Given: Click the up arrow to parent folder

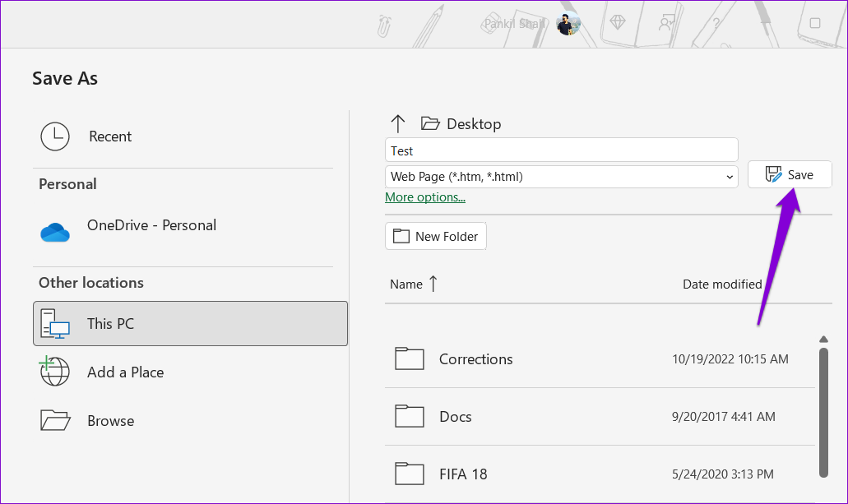Looking at the screenshot, I should 397,124.
